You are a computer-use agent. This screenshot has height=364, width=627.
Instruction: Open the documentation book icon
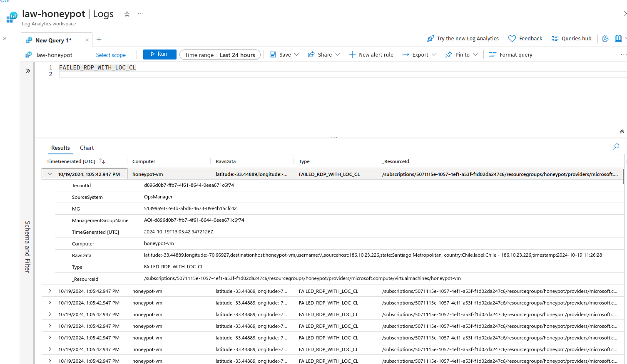[x=618, y=39]
